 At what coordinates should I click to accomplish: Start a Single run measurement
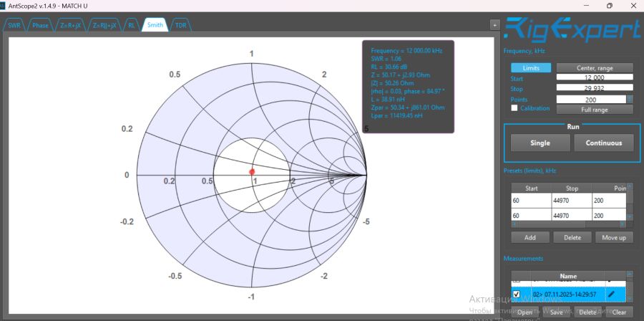tap(540, 143)
